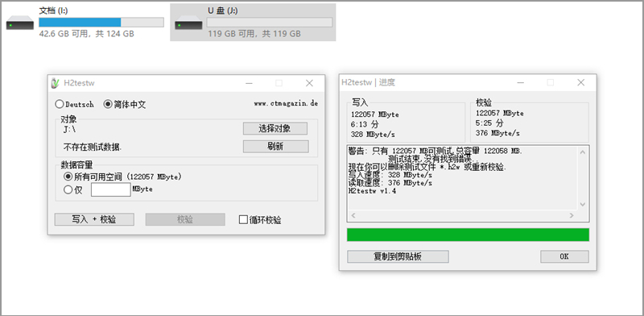Click the H2testw app icon in title bar

(56, 83)
